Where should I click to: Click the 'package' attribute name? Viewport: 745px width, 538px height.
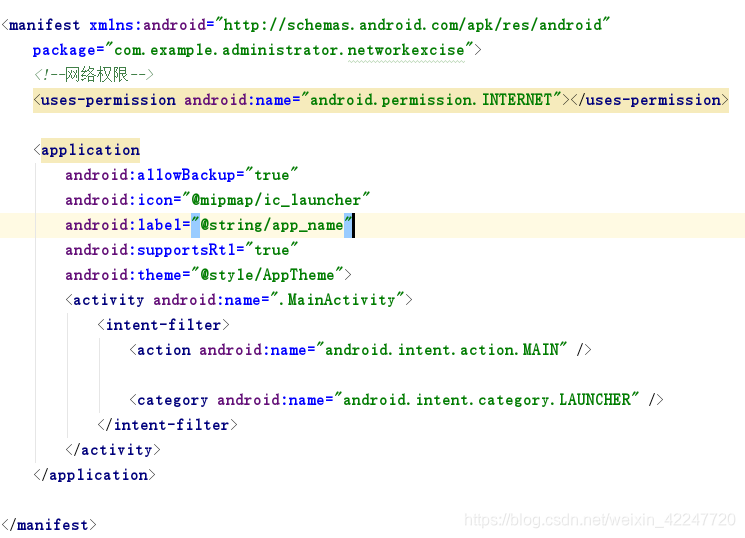64,50
